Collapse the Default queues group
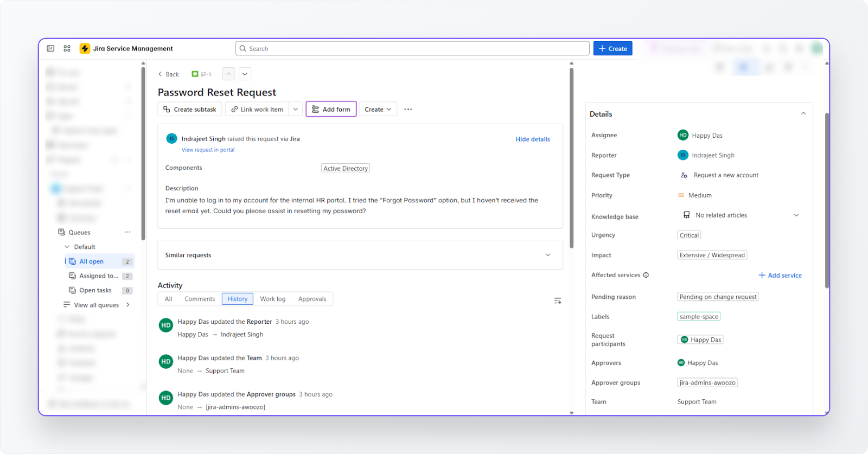This screenshot has width=868, height=454. click(x=67, y=247)
